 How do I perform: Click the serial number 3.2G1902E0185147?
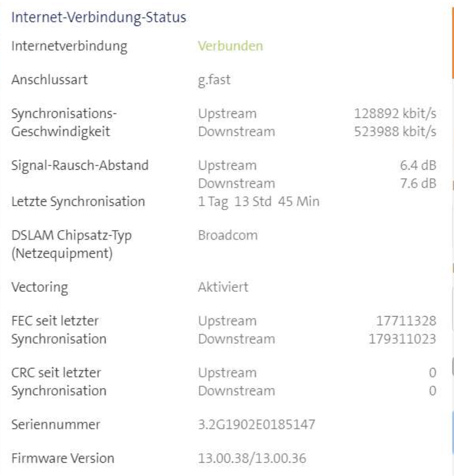(x=256, y=424)
